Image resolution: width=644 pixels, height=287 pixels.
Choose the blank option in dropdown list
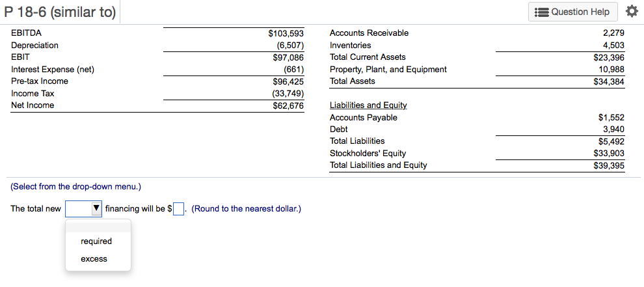[98, 226]
